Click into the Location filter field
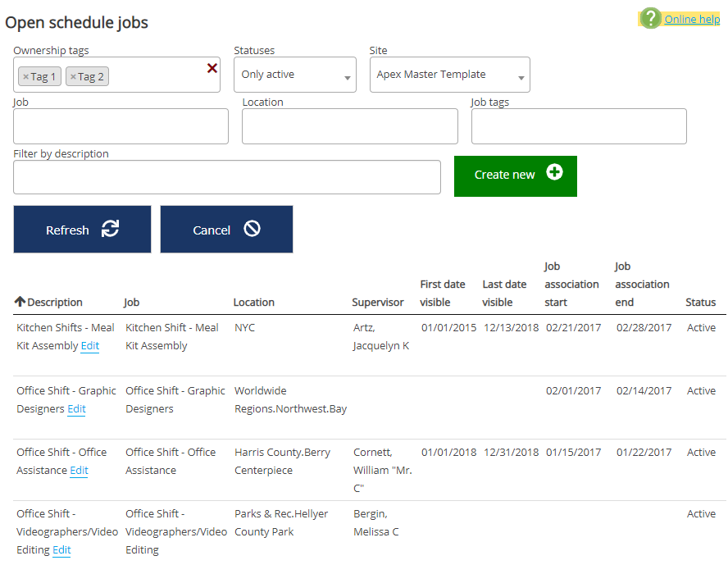The image size is (728, 574). 349,126
